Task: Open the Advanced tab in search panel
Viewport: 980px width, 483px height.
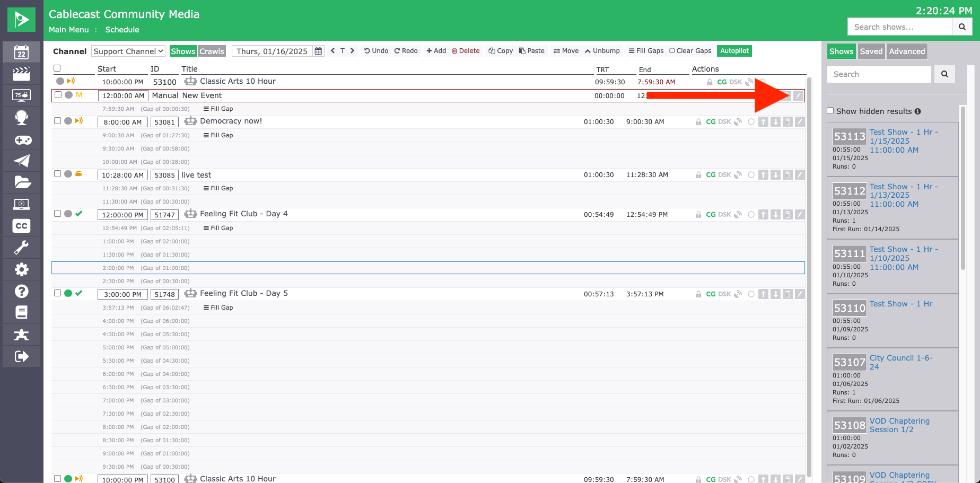Action: (907, 51)
